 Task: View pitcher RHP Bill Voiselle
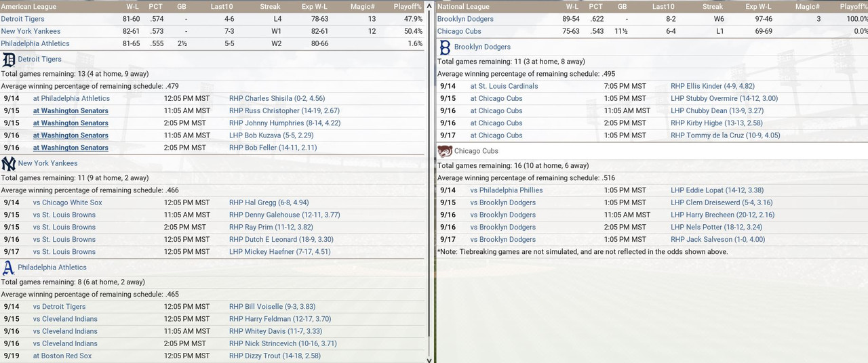tap(273, 307)
